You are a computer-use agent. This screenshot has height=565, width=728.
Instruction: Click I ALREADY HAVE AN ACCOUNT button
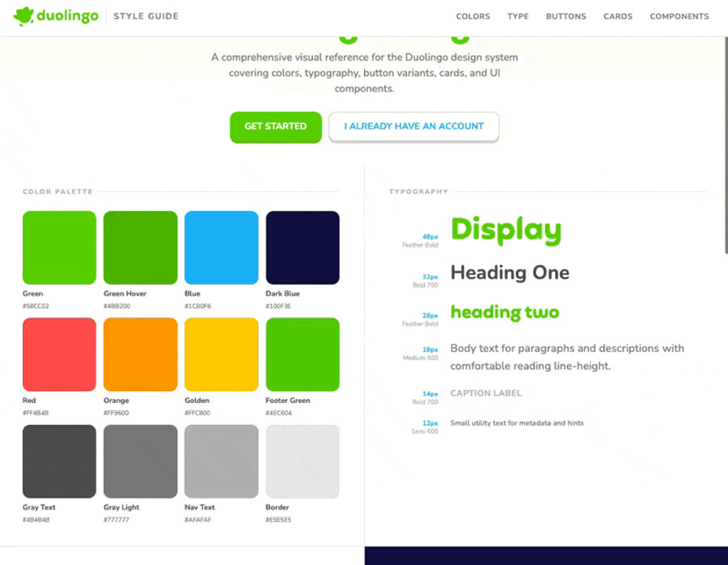tap(413, 126)
